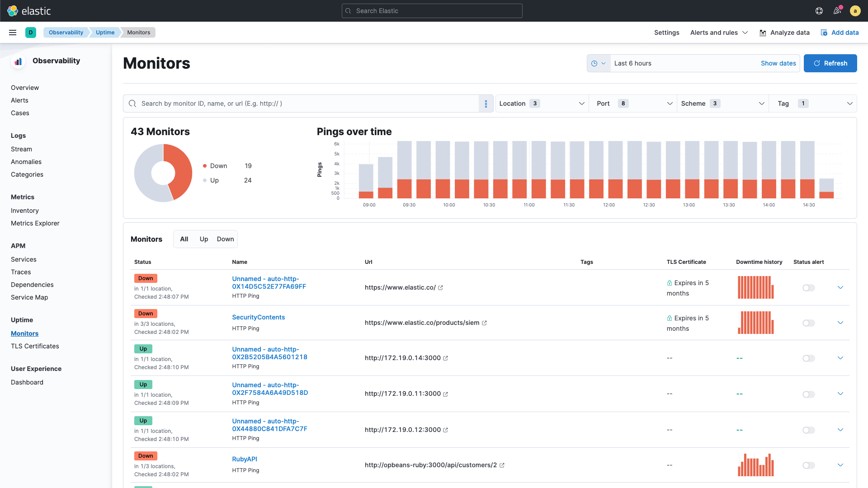Open TLS Certificates in sidebar
The width and height of the screenshot is (868, 488).
coord(35,346)
